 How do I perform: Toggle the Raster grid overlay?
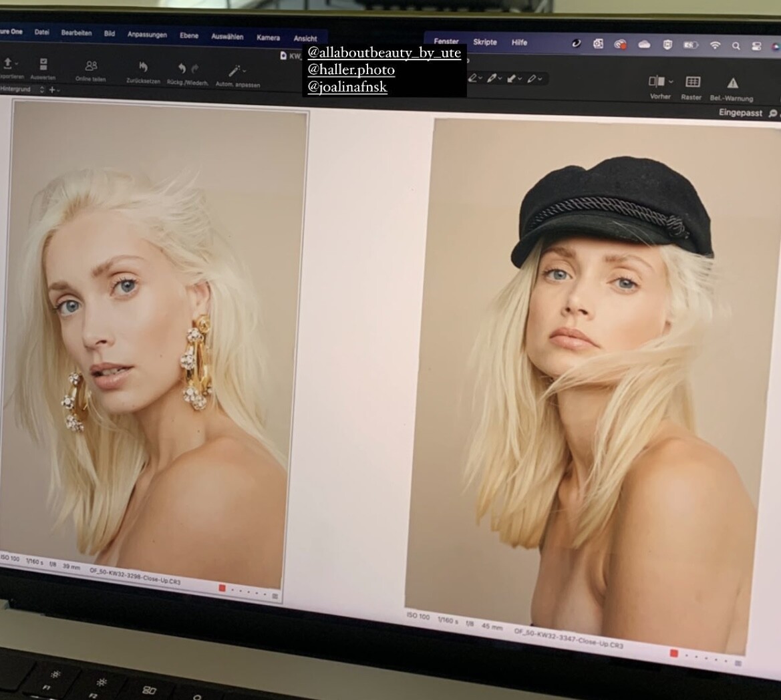[x=693, y=81]
